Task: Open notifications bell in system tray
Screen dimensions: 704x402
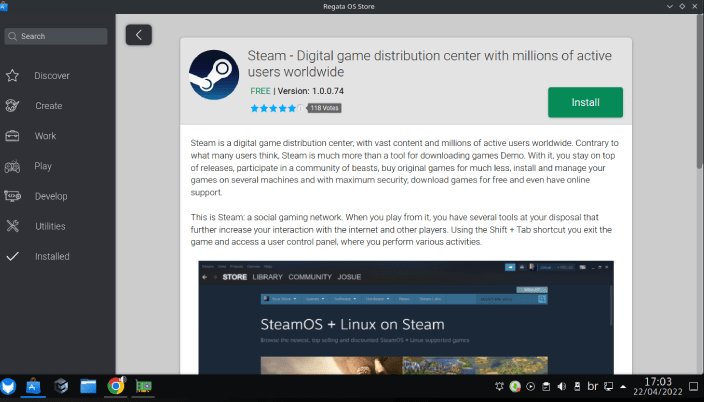Action: (x=499, y=386)
